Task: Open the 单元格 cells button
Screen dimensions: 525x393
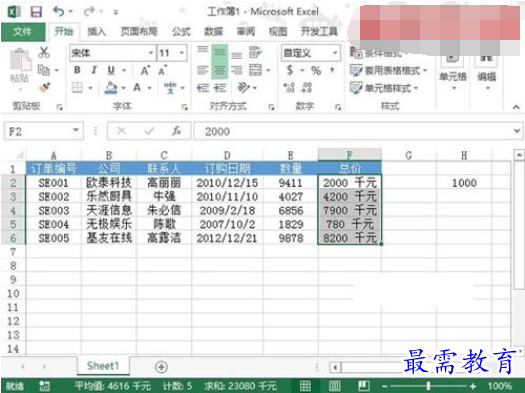Action: pos(453,72)
